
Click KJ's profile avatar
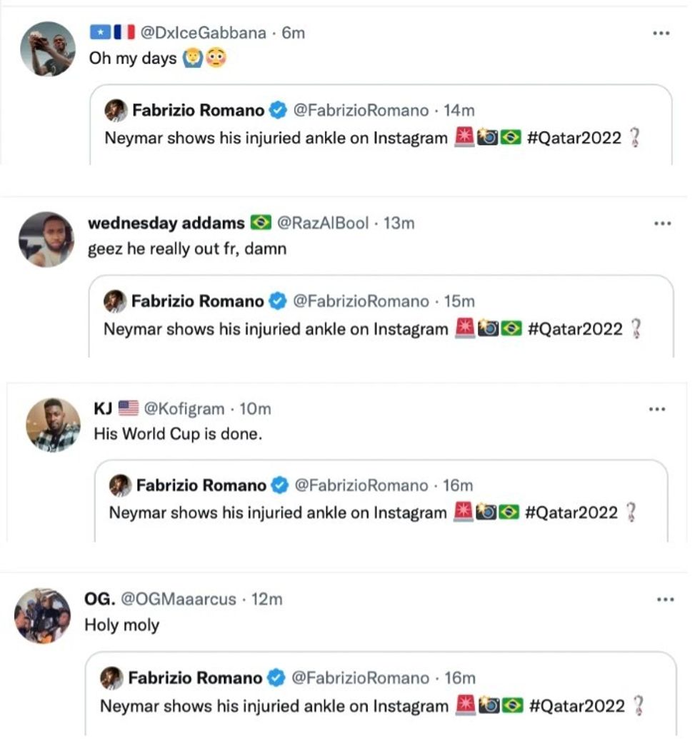pos(54,425)
